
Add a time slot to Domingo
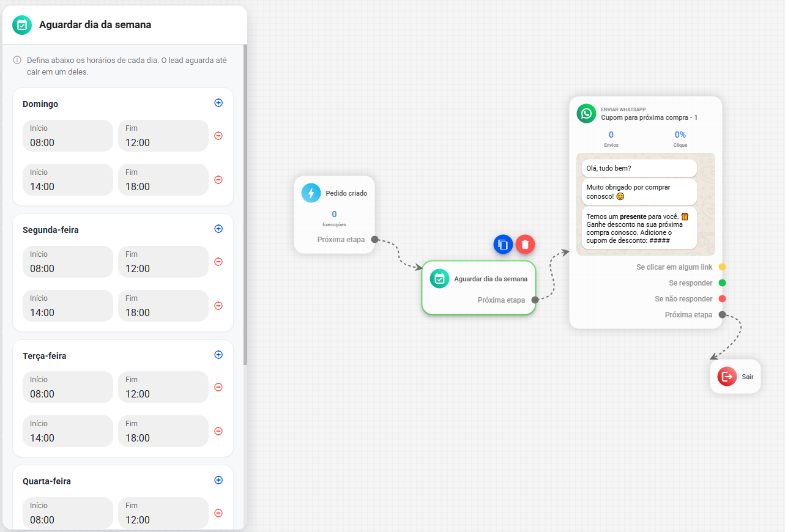(x=218, y=103)
